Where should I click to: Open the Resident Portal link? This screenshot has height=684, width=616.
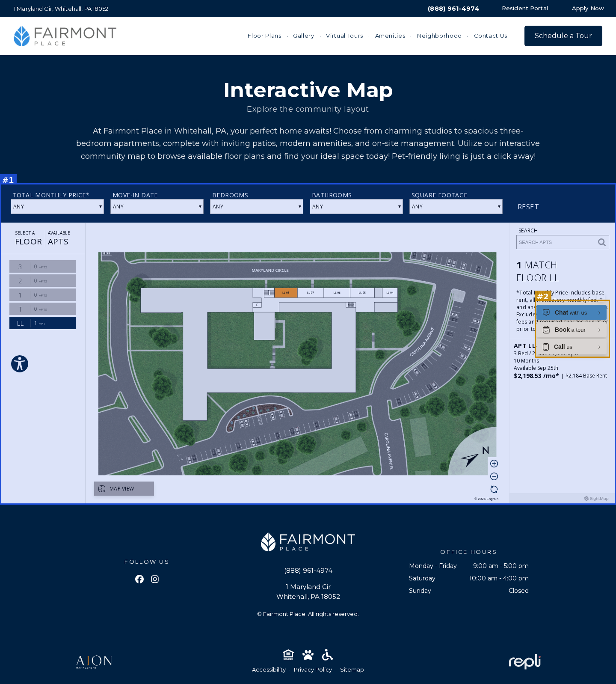pyautogui.click(x=525, y=9)
